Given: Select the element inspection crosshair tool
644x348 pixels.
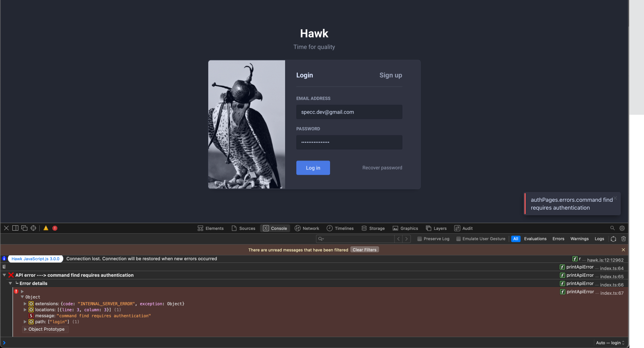Looking at the screenshot, I should coord(33,228).
